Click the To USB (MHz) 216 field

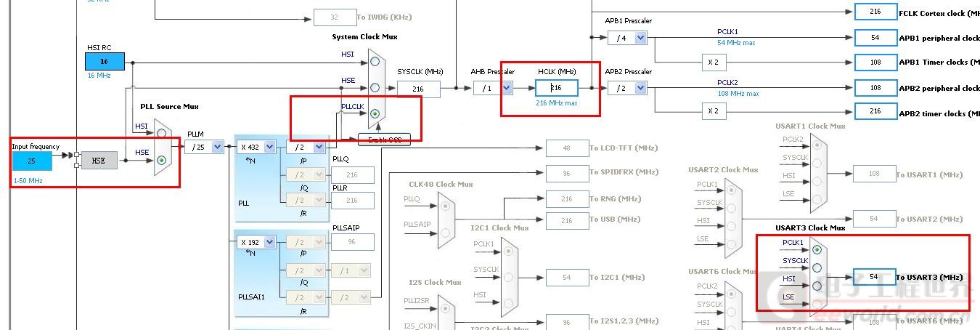(x=567, y=220)
